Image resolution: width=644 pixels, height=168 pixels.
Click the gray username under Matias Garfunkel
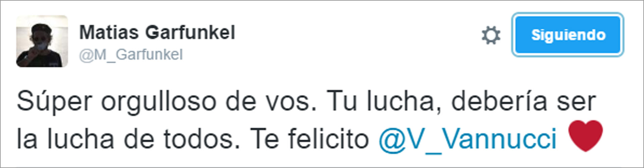(x=131, y=54)
